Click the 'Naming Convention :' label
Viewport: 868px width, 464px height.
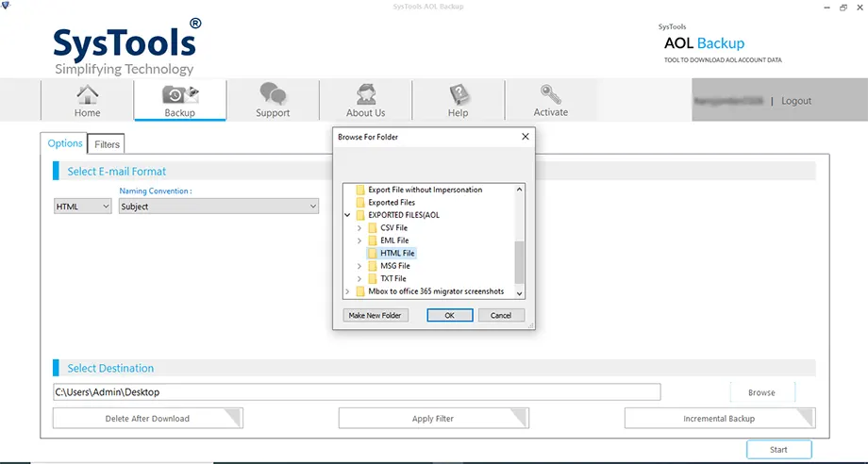tap(156, 191)
